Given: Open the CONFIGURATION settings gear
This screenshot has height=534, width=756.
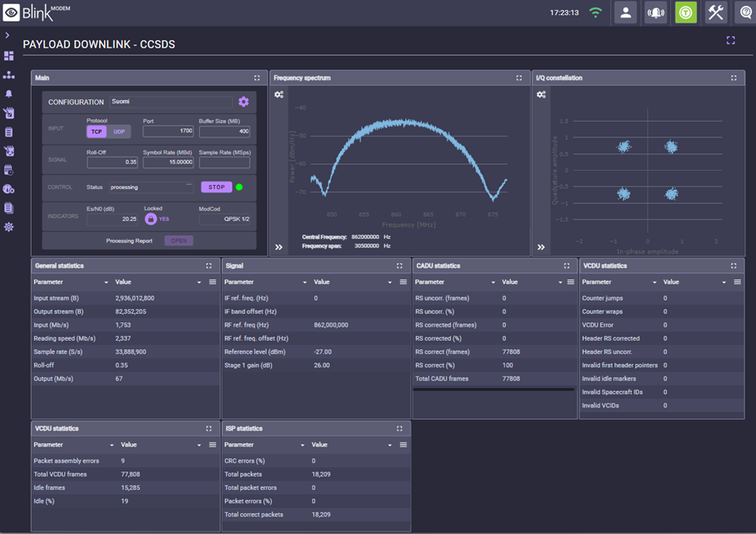Looking at the screenshot, I should 243,101.
